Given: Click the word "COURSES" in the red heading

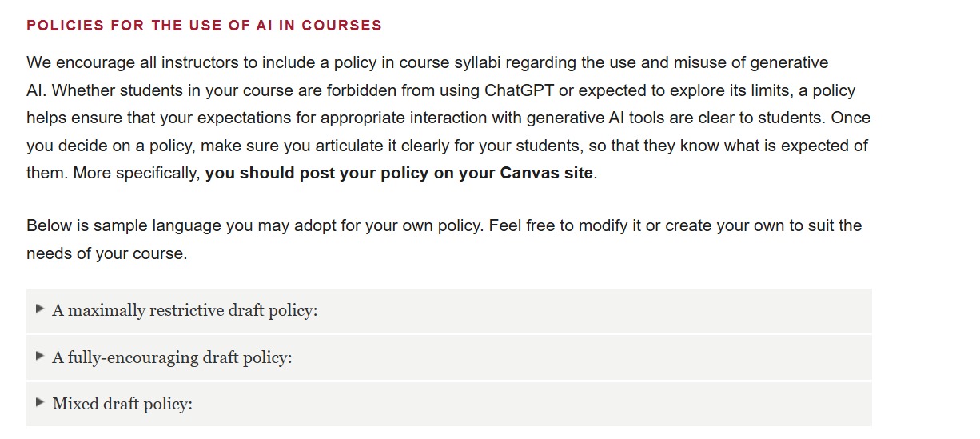Looking at the screenshot, I should pyautogui.click(x=341, y=26).
